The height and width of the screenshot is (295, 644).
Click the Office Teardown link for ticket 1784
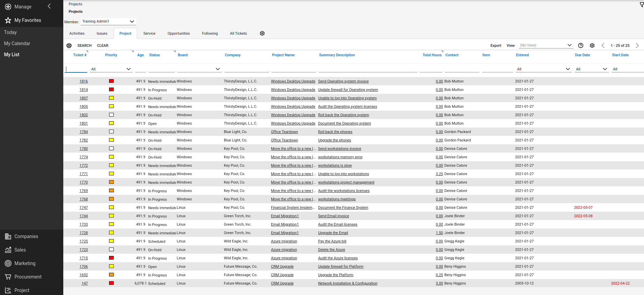284,132
